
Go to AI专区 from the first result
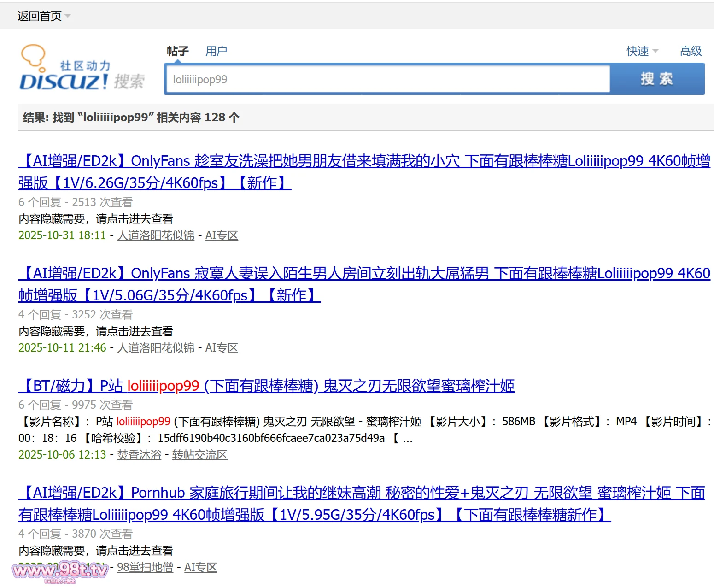pyautogui.click(x=222, y=235)
